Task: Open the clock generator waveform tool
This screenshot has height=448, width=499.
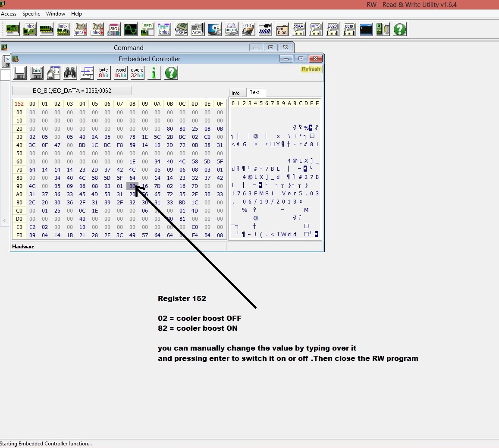Action: point(131,29)
